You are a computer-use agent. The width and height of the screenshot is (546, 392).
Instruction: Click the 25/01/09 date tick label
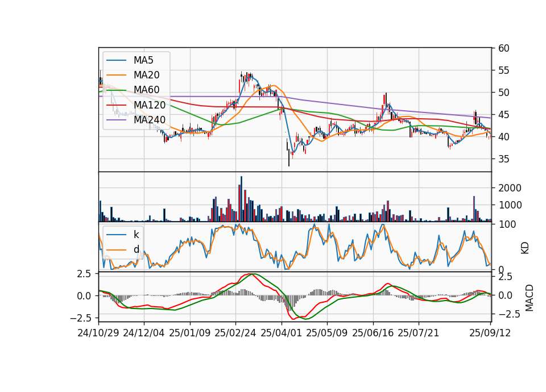click(190, 333)
